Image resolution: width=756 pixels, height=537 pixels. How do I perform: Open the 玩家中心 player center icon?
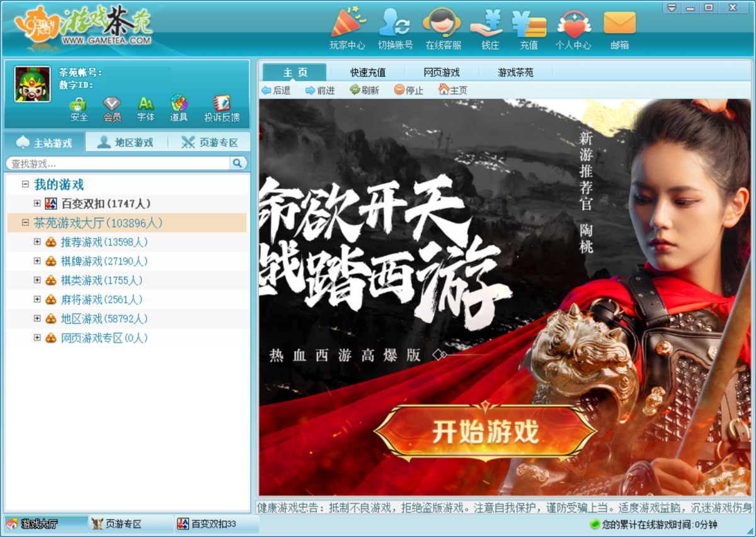[347, 28]
